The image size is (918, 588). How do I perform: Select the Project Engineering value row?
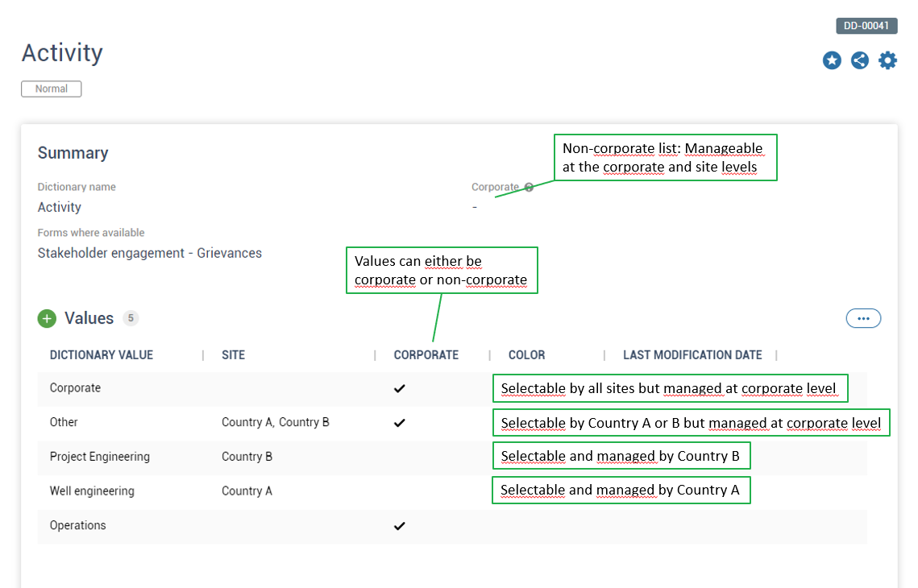pyautogui.click(x=100, y=457)
